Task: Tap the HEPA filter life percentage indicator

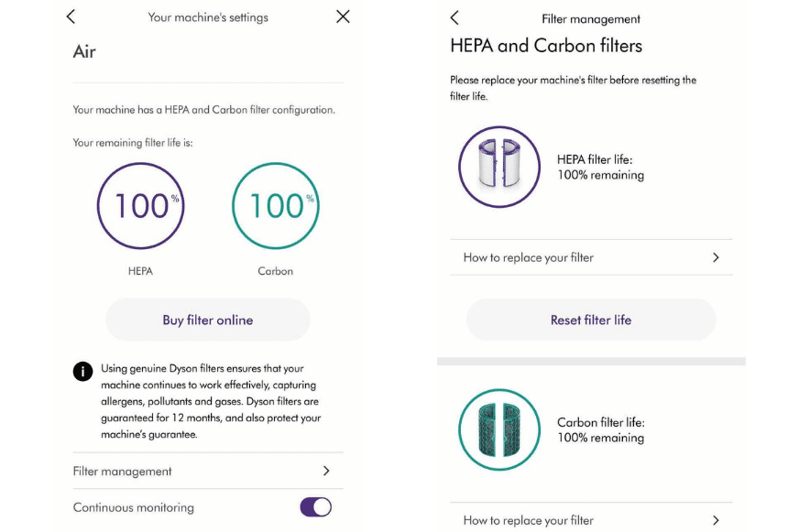Action: click(x=141, y=205)
